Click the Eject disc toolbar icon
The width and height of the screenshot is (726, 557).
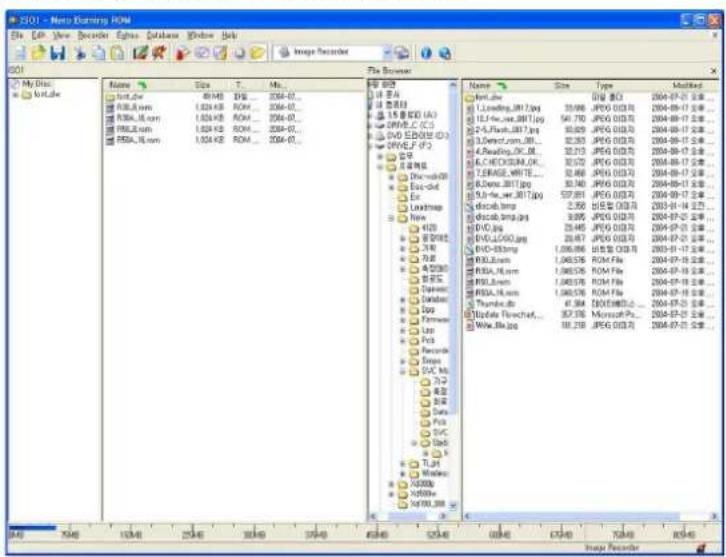(x=239, y=53)
